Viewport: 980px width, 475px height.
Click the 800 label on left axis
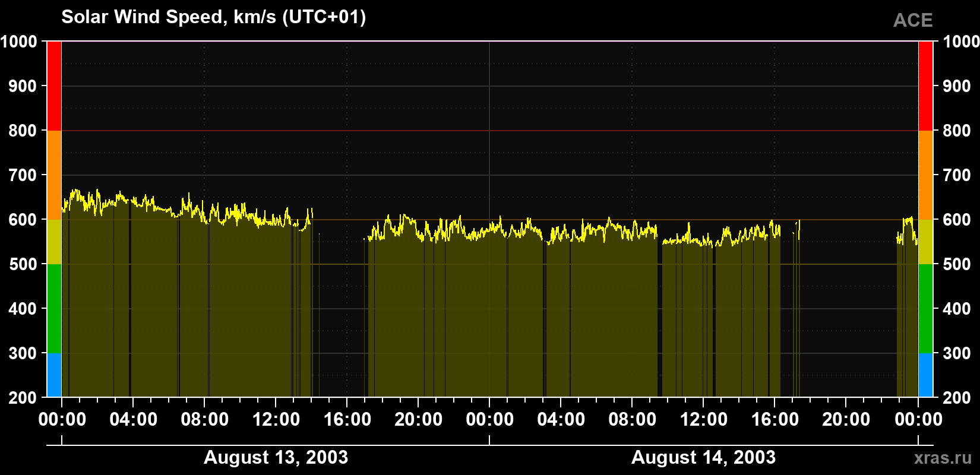23,131
